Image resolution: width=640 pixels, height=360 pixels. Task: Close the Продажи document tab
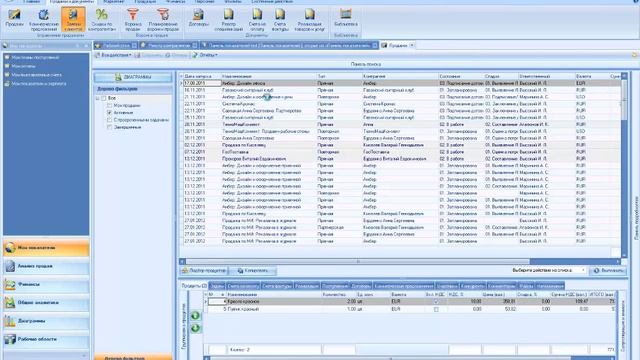pos(412,45)
